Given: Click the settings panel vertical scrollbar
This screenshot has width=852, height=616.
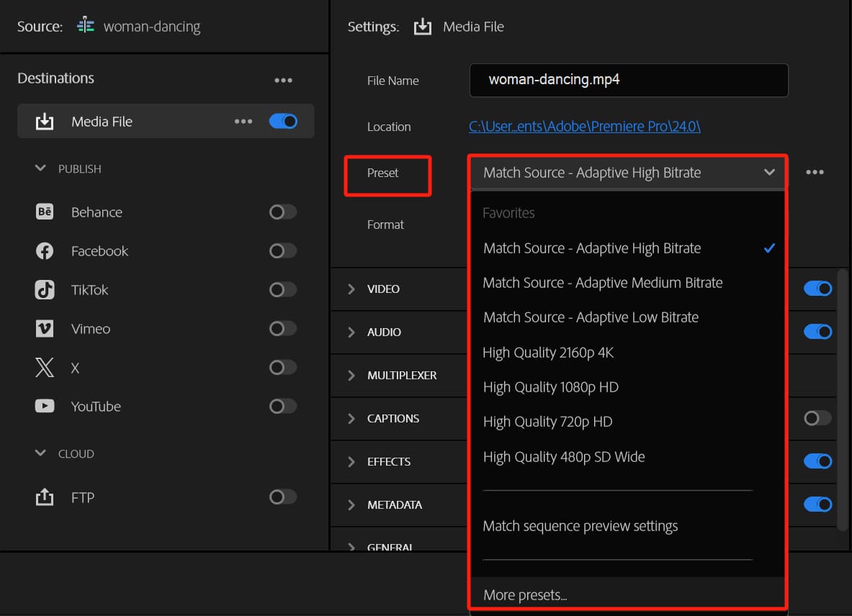Looking at the screenshot, I should (842, 399).
